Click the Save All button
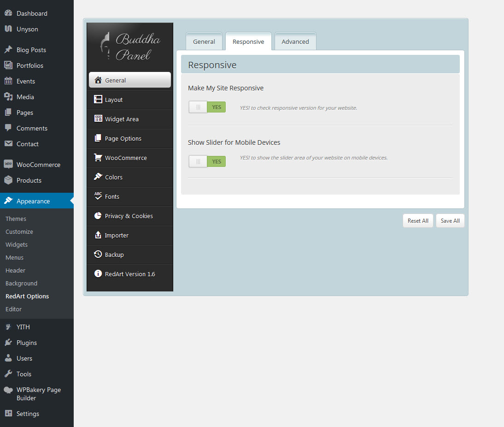This screenshot has height=427, width=504. click(450, 220)
